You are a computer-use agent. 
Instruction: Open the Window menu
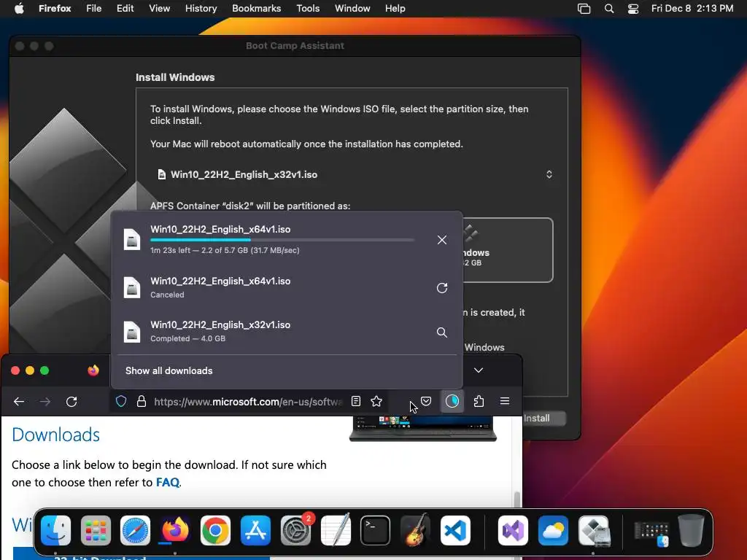click(x=352, y=9)
